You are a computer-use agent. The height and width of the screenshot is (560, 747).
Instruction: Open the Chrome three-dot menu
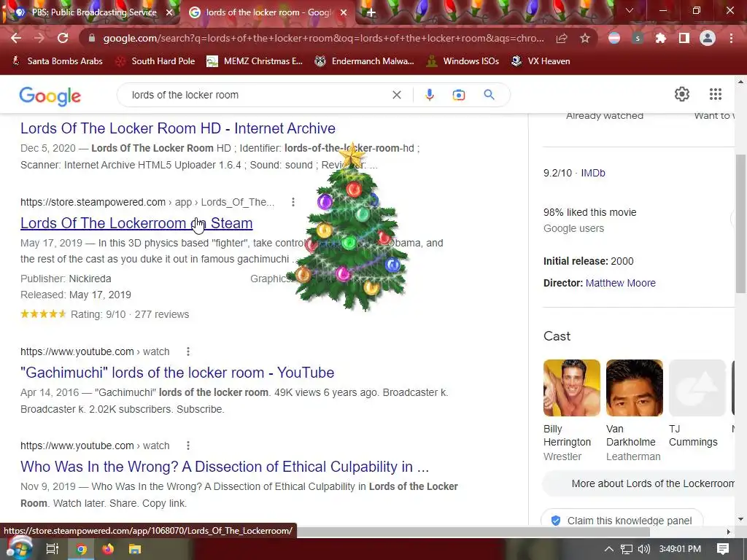point(731,38)
